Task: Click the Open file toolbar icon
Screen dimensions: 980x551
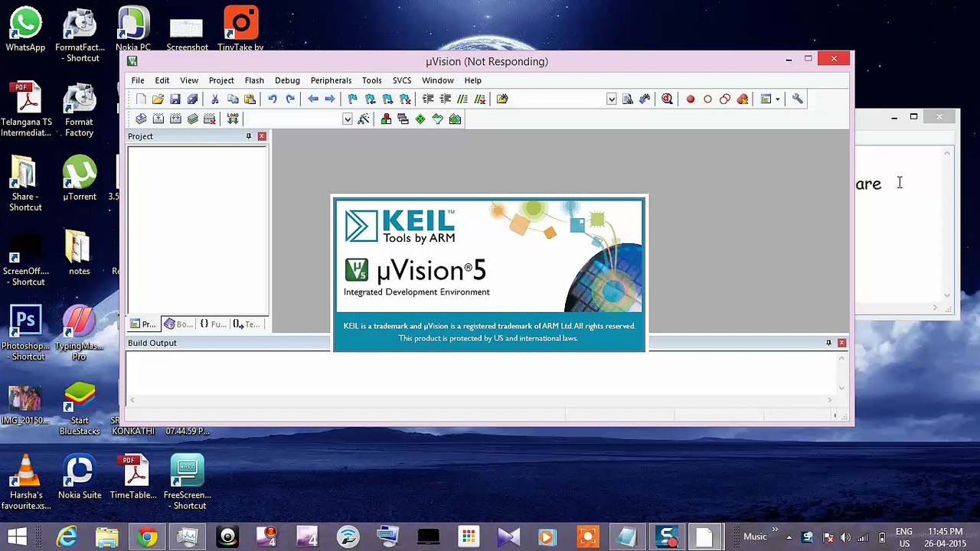Action: pyautogui.click(x=158, y=99)
